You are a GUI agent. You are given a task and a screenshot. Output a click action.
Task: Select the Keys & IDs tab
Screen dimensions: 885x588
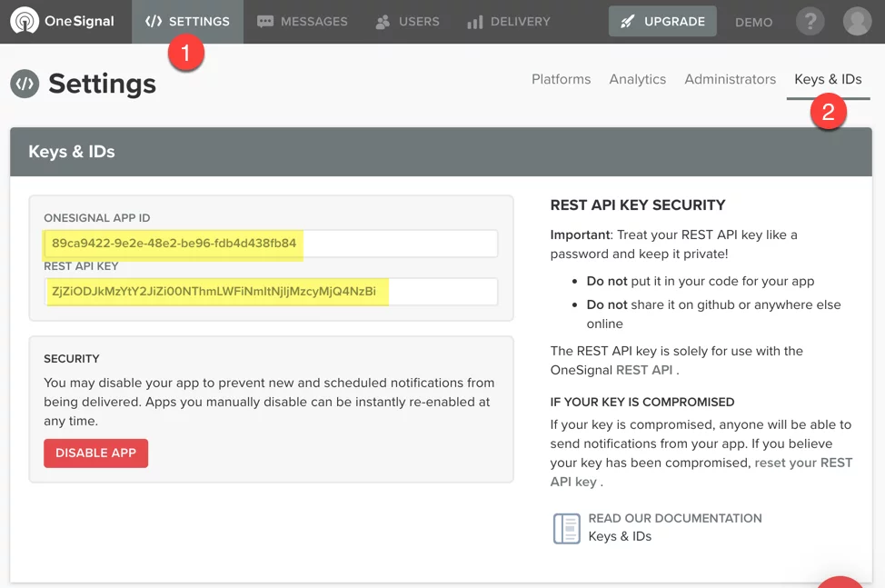[x=828, y=79]
